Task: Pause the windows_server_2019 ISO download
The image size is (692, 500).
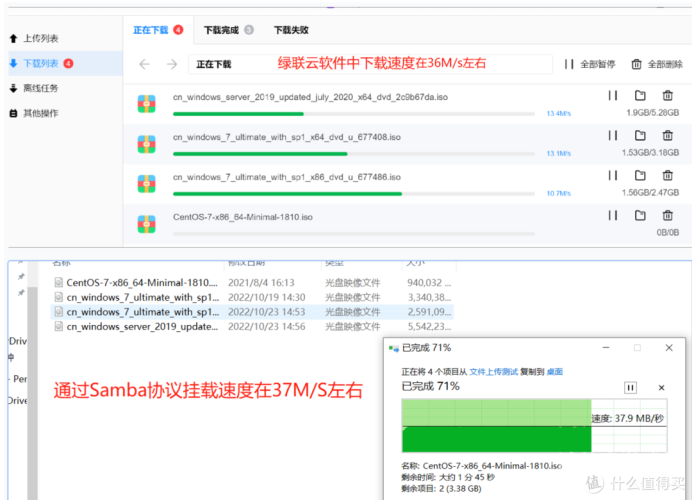Action: coord(613,95)
